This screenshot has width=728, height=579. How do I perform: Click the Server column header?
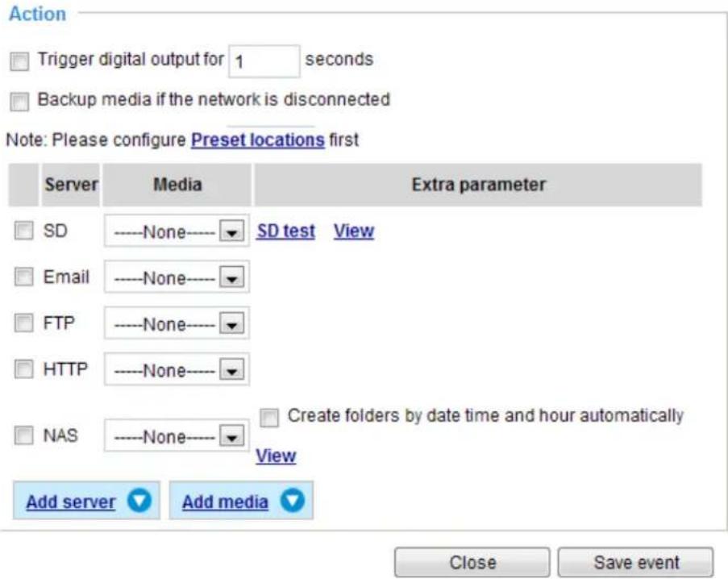click(71, 185)
